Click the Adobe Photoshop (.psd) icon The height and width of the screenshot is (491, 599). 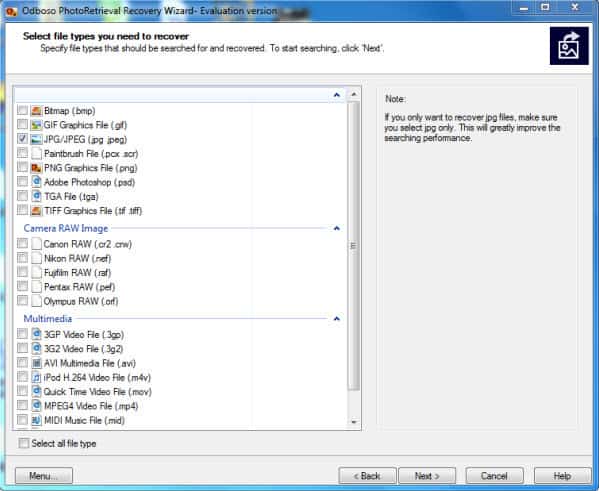click(36, 182)
